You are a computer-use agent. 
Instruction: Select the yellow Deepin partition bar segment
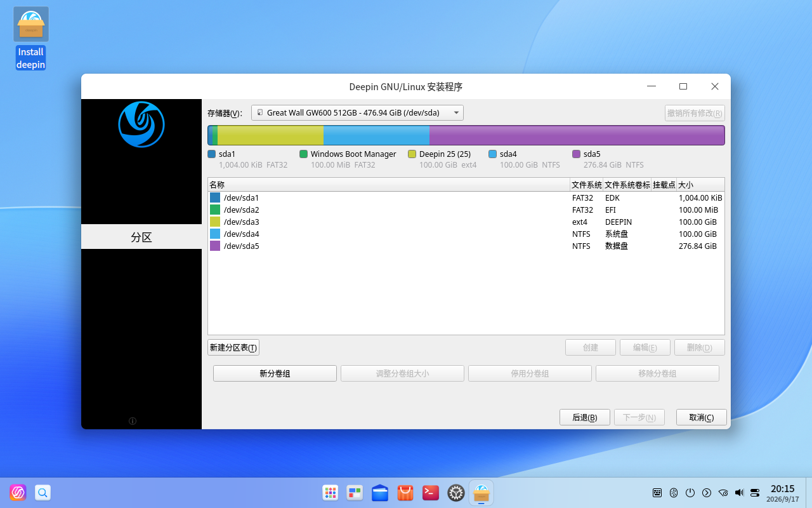click(270, 135)
